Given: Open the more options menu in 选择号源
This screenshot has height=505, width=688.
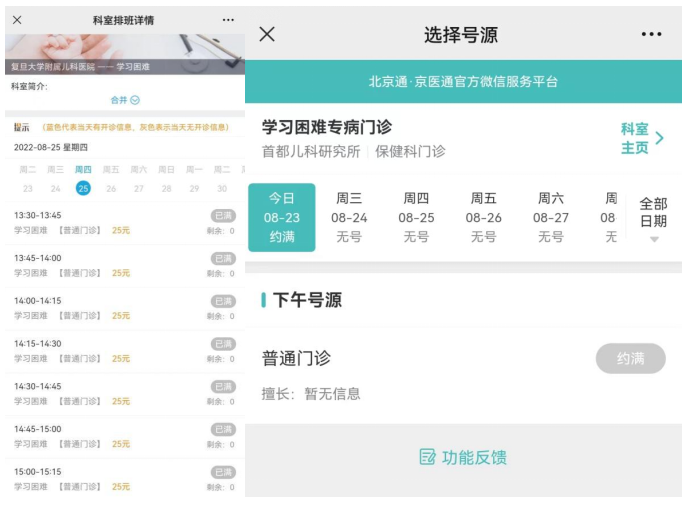Looking at the screenshot, I should pos(651,34).
